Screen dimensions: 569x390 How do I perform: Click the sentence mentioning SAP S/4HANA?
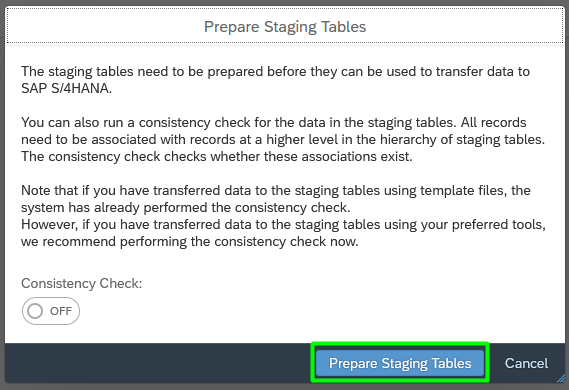pyautogui.click(x=275, y=80)
